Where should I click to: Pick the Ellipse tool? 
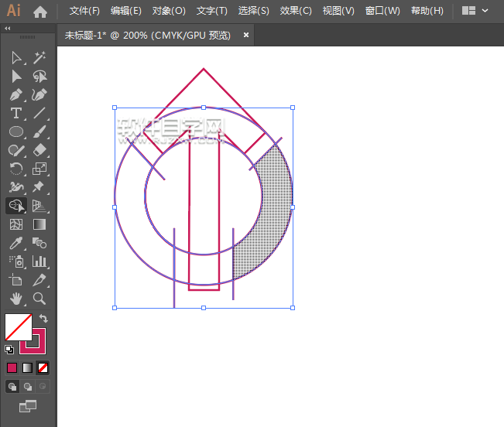(x=16, y=132)
